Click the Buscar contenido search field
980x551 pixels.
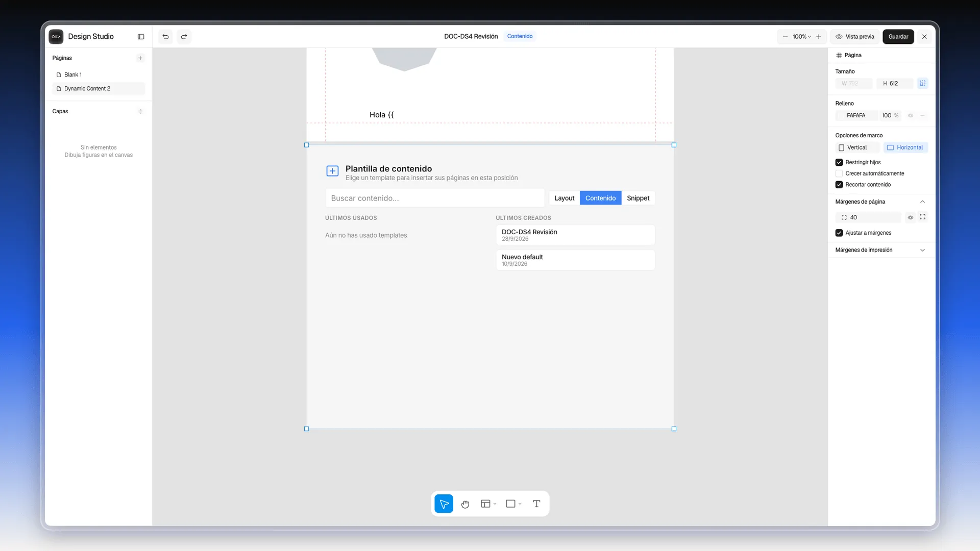434,198
